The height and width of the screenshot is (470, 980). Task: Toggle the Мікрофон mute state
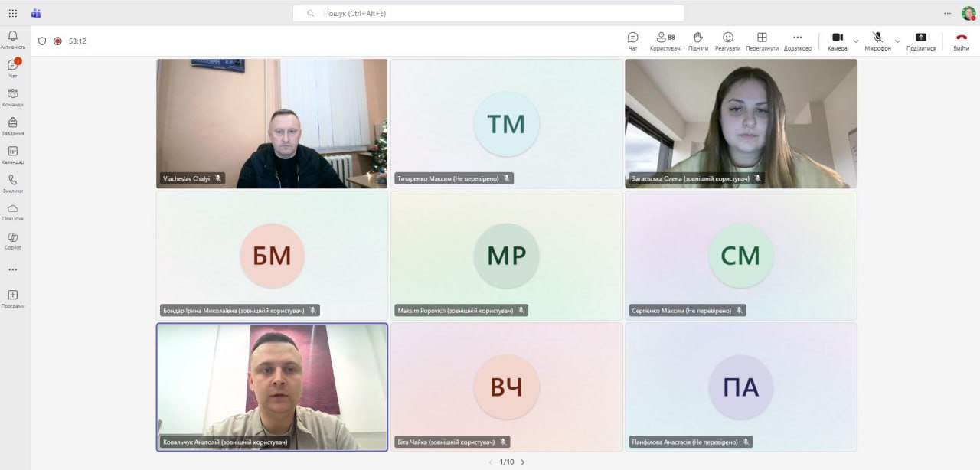[x=877, y=41]
